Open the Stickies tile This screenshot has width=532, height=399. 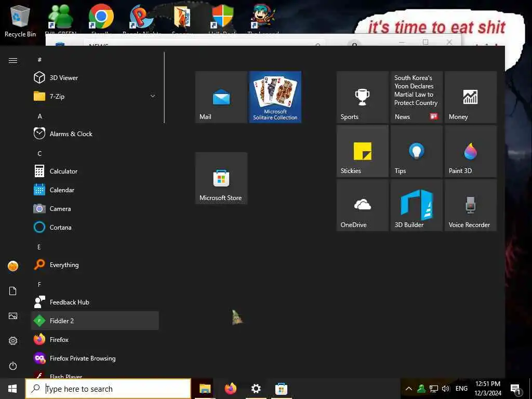(362, 151)
